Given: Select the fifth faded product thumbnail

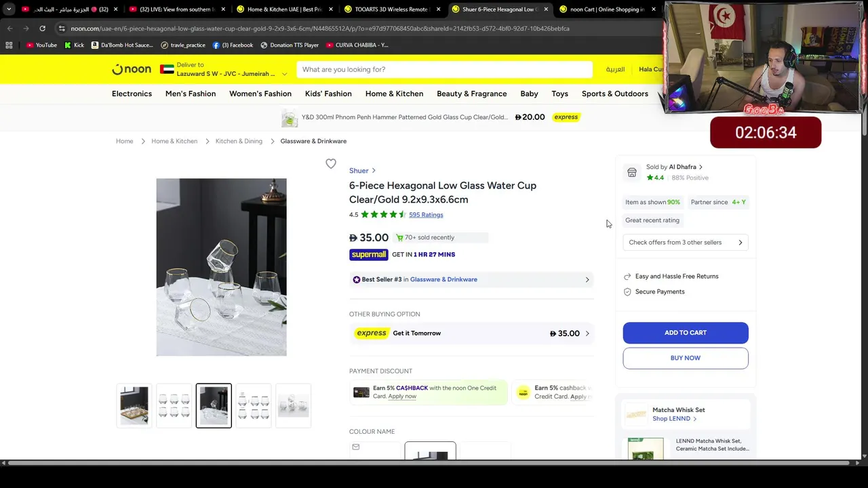Looking at the screenshot, I should pos(294,405).
